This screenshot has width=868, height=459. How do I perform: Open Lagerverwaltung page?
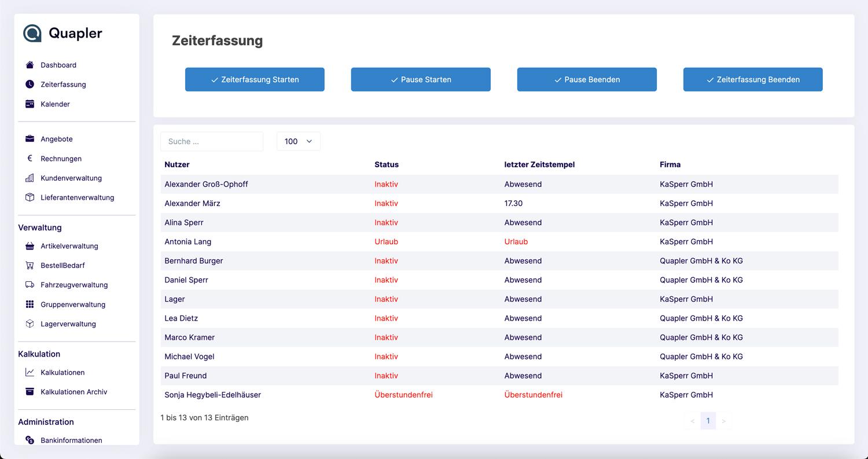pyautogui.click(x=68, y=324)
